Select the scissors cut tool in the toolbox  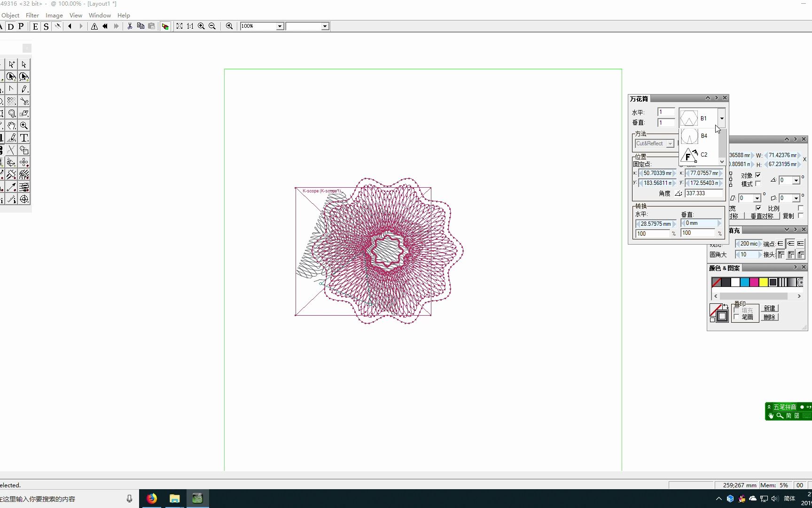24,101
